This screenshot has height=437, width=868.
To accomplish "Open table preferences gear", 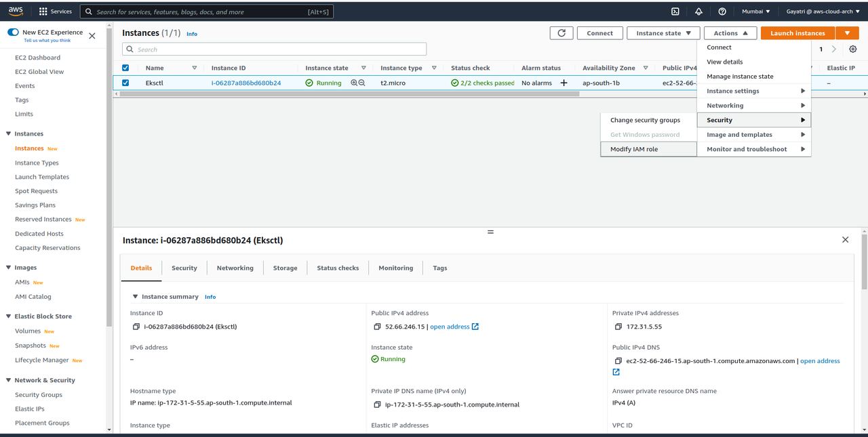I will (853, 49).
